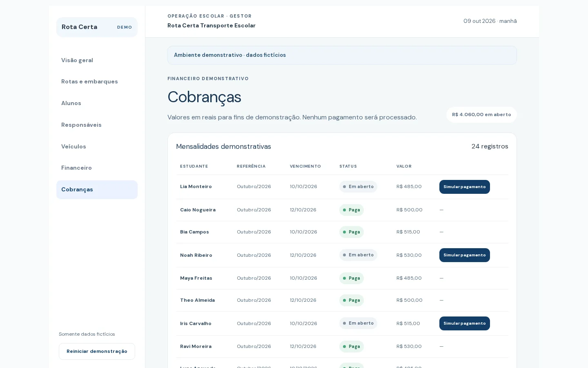
Task: Click Theo Almeida row name
Action: point(197,300)
